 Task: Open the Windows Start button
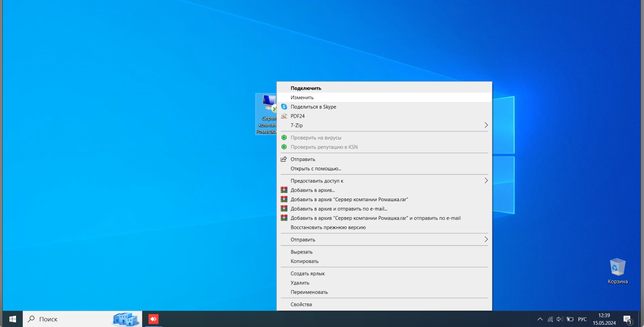tap(13, 319)
